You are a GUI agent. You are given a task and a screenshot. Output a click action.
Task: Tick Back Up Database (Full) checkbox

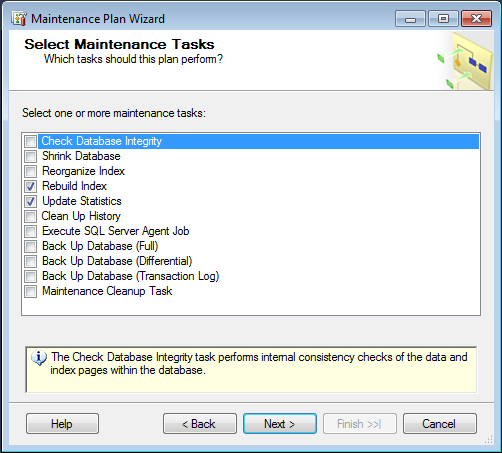pyautogui.click(x=30, y=246)
